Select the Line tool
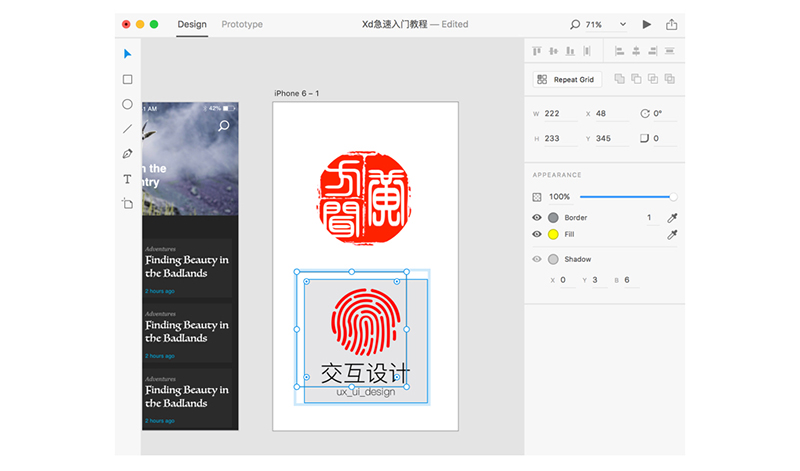 pos(127,129)
